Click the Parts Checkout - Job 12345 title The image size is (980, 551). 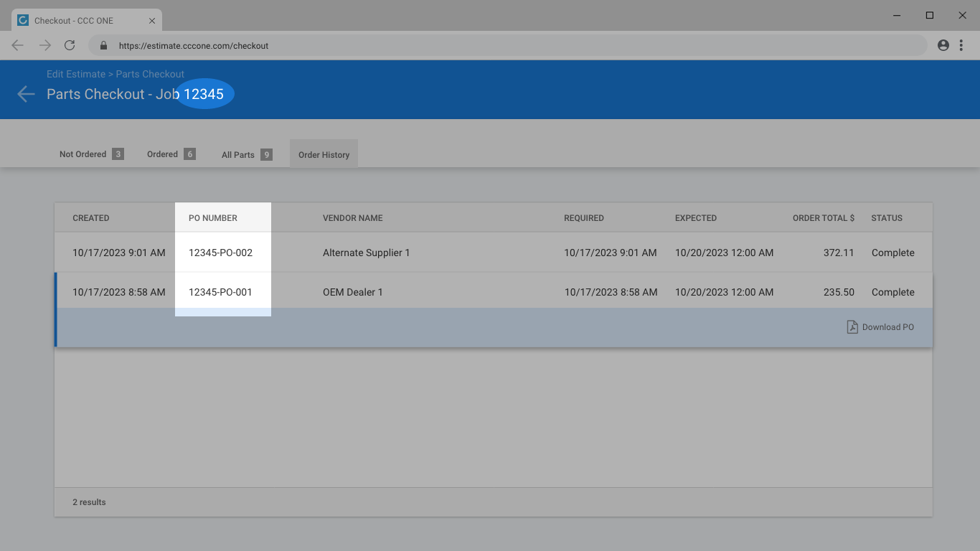click(135, 94)
